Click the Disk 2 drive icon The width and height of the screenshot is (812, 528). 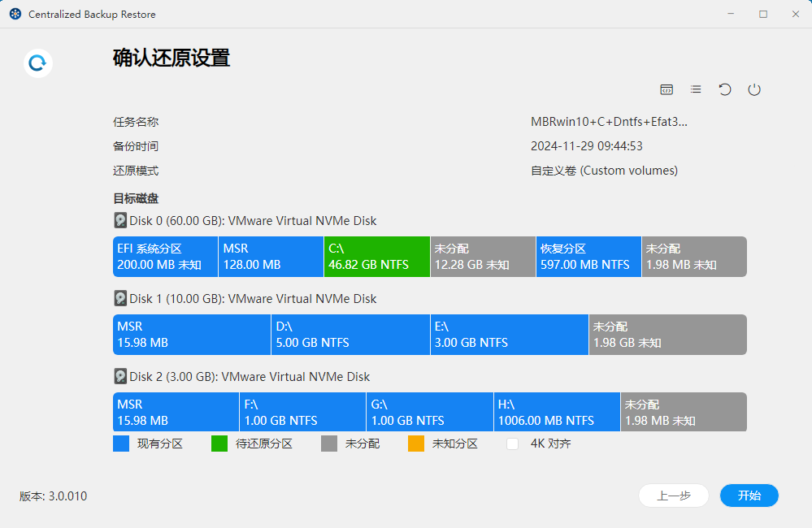(120, 377)
